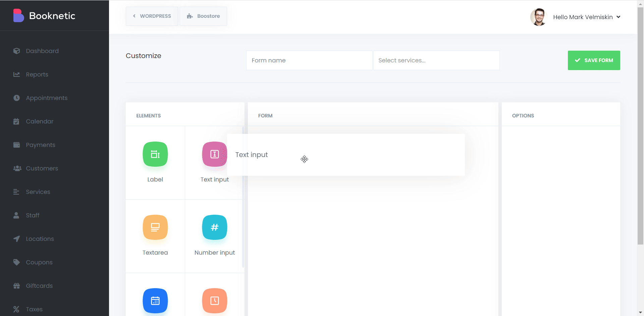Navigate back to WORDPRESS
This screenshot has height=316, width=644.
point(152,16)
